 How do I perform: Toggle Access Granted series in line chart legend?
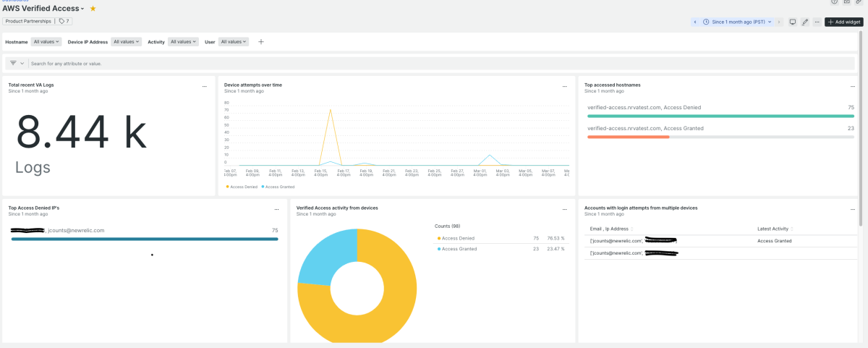(277, 187)
